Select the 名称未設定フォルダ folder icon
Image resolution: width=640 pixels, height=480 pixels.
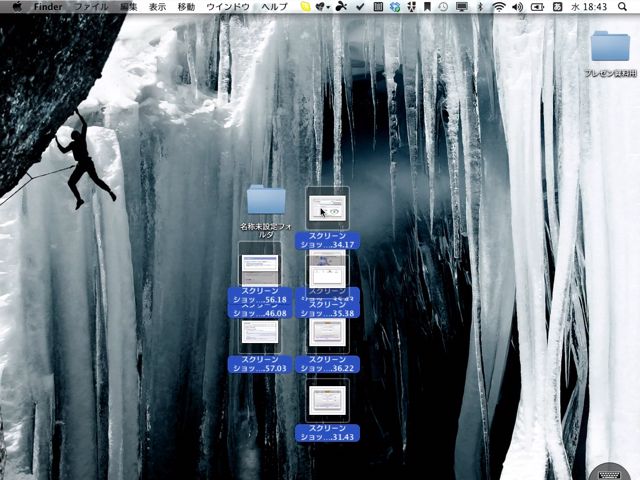click(x=266, y=199)
